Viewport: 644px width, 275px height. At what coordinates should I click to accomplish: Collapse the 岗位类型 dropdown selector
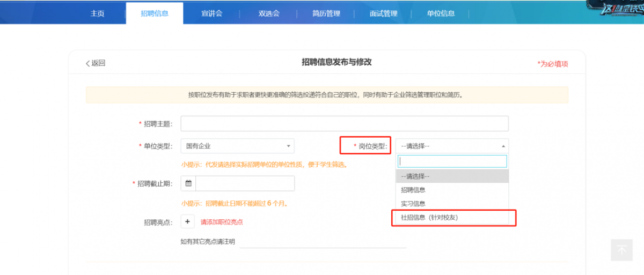[452, 146]
